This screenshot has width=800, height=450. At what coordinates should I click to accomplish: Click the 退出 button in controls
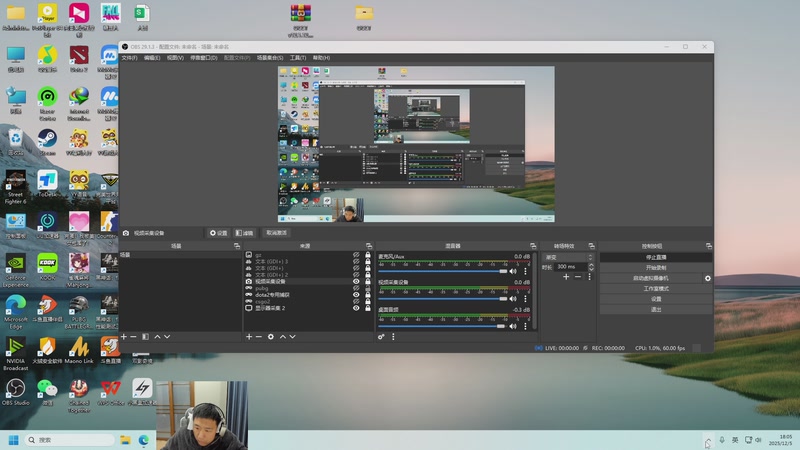[656, 310]
